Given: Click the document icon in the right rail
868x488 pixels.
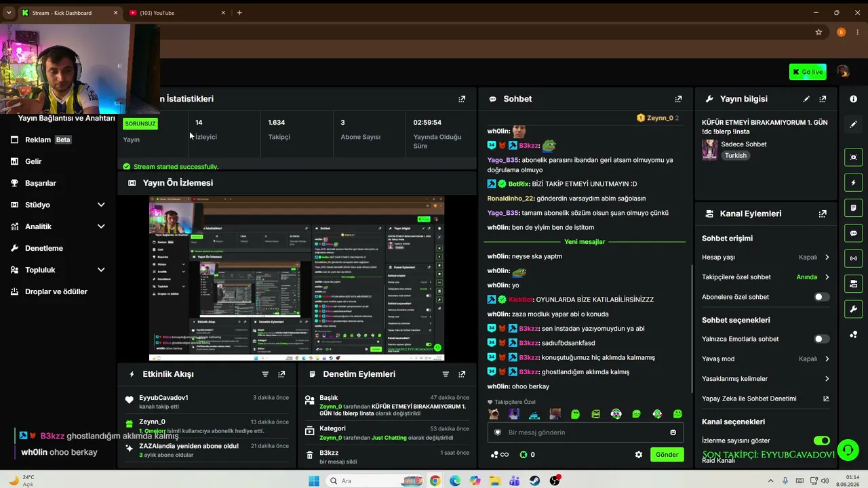Looking at the screenshot, I should 853,208.
